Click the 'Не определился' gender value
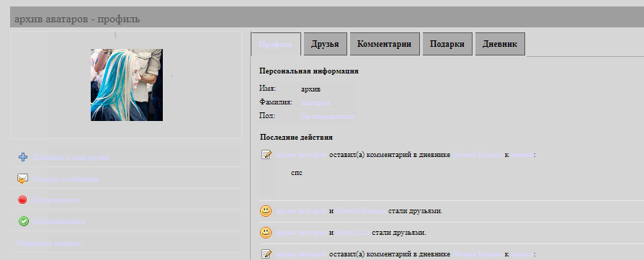This screenshot has height=260, width=644. pyautogui.click(x=327, y=116)
